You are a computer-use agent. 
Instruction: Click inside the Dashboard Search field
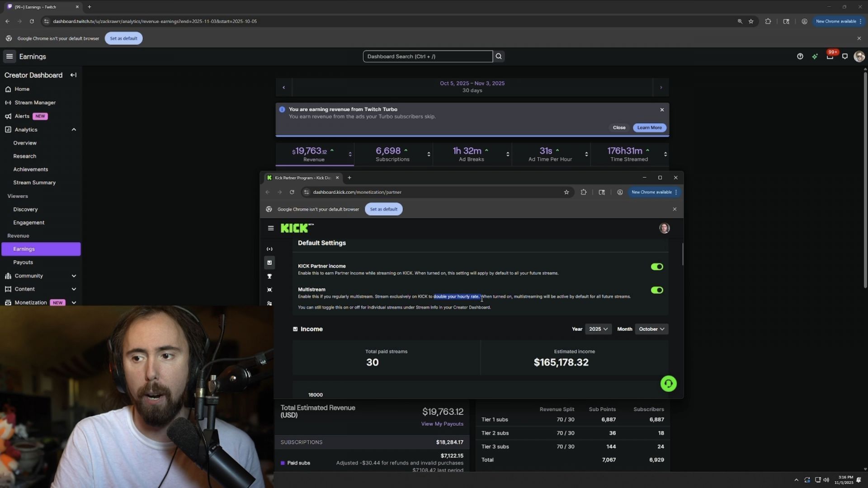click(x=428, y=56)
